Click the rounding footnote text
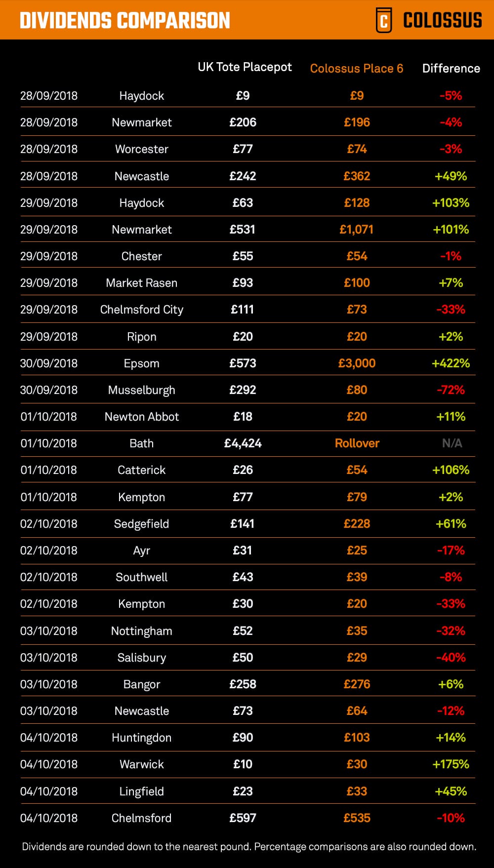Viewport: 494px width, 868px height. pos(249,847)
